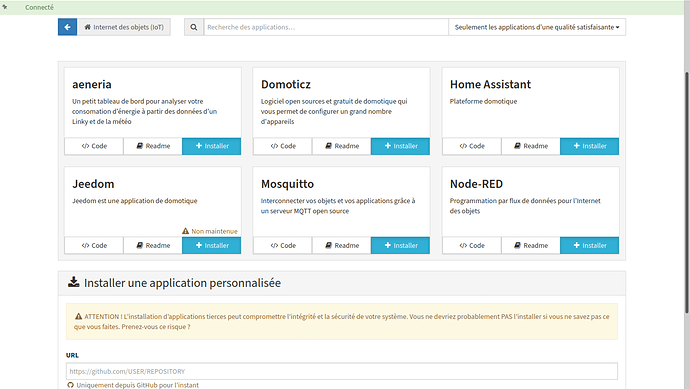The image size is (690, 389).
Task: Install the Mosquitto application
Action: point(400,246)
